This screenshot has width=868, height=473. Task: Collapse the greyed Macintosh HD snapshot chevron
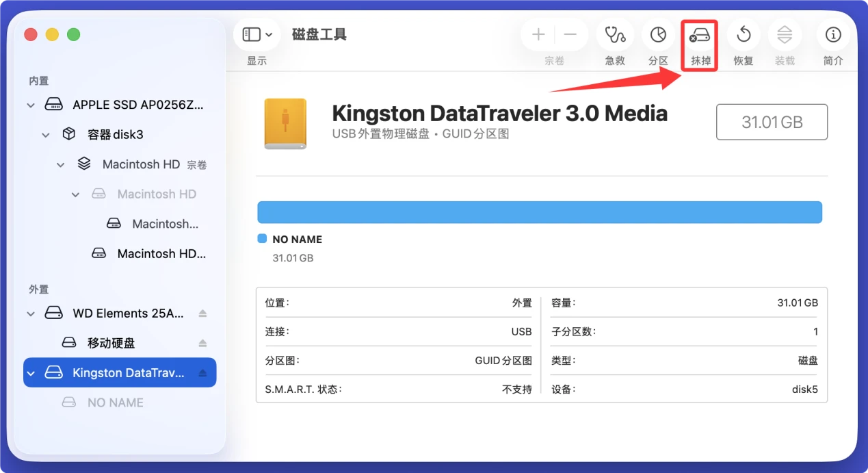point(76,194)
